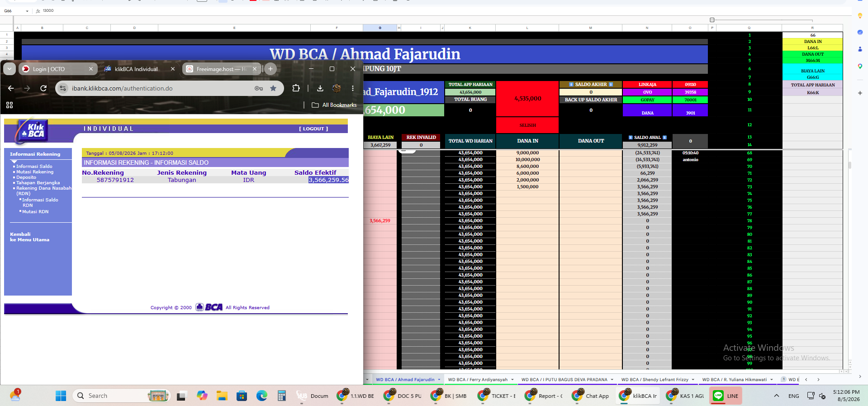
Task: Get add-ons with the side panel plus icon
Action: pyautogui.click(x=860, y=93)
